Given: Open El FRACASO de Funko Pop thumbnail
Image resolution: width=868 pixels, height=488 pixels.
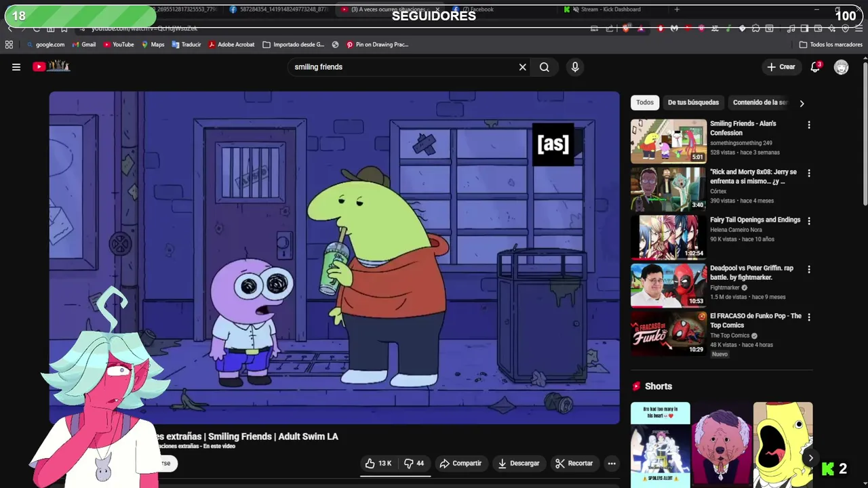Looking at the screenshot, I should point(669,333).
